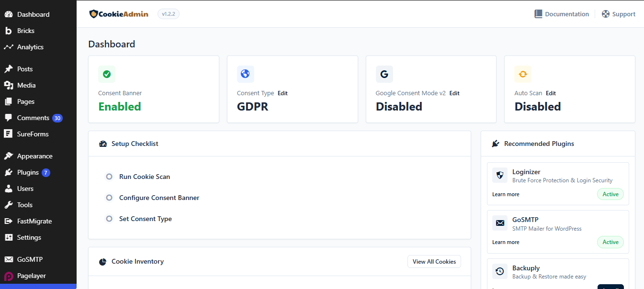
Task: Open Loginizer's Learn more link
Action: [506, 194]
